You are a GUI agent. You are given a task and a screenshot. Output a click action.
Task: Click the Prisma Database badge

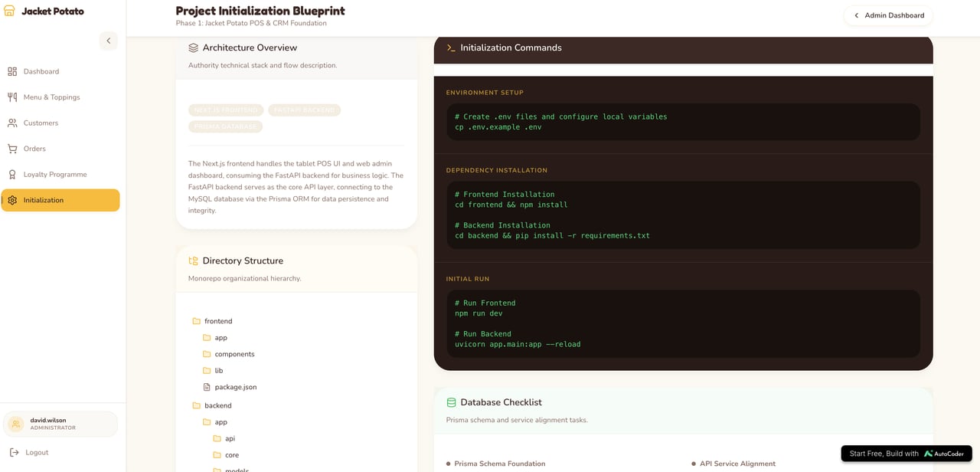(225, 126)
